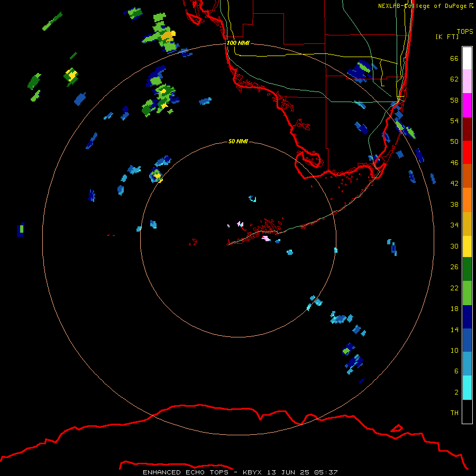The height and width of the screenshot is (476, 476).
Task: Click the legend label 'TH'
Action: pos(454,413)
